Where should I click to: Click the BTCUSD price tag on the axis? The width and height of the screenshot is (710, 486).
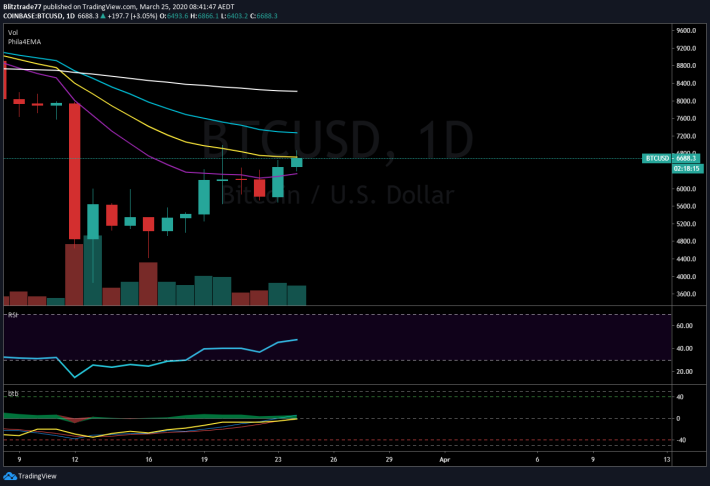pos(671,158)
